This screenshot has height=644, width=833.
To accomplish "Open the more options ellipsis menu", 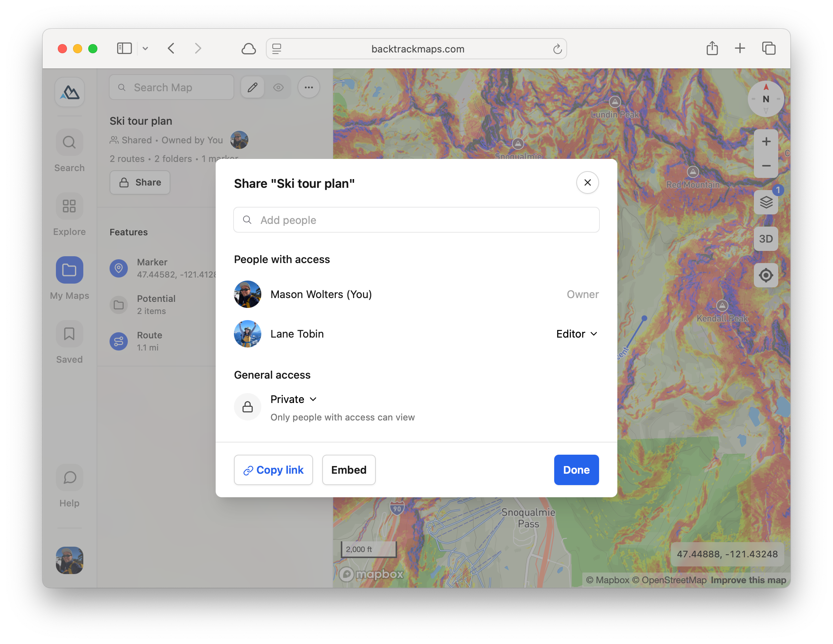I will [x=308, y=87].
